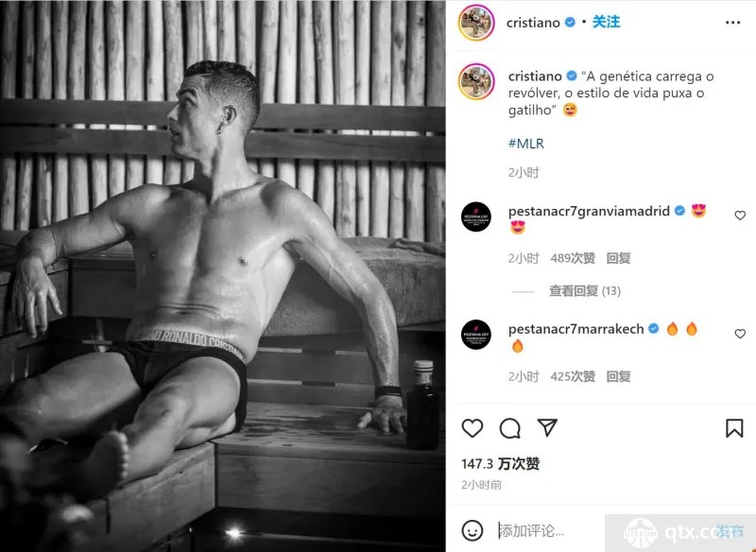
Task: Share post with paper plane icon
Action: tap(547, 427)
